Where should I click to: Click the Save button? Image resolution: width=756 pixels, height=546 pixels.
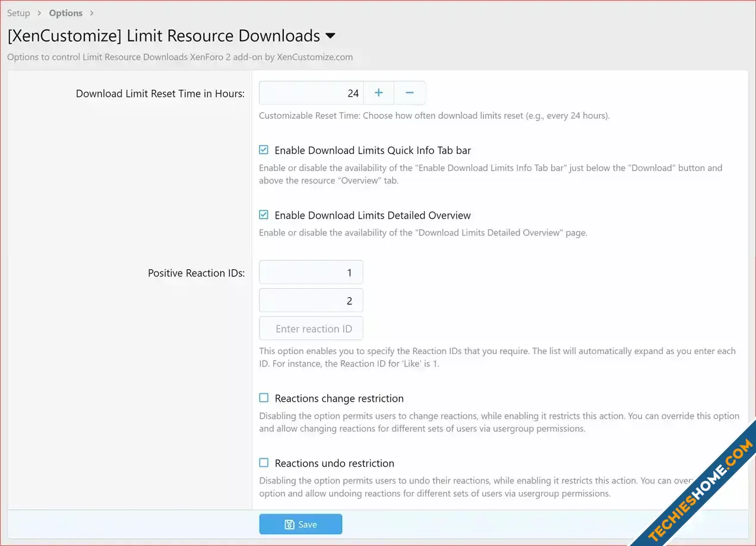(300, 524)
